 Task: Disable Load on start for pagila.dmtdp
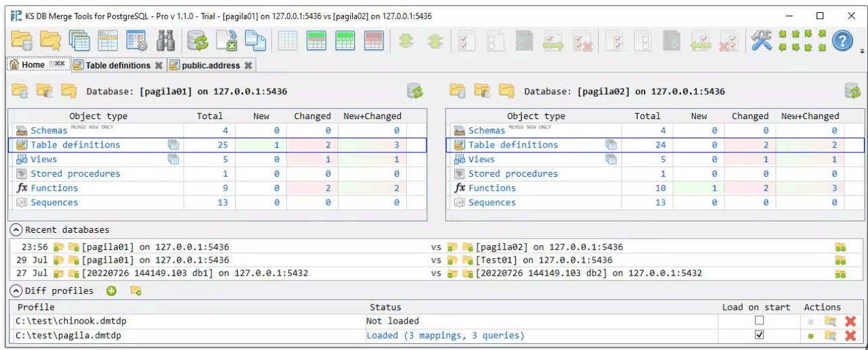pyautogui.click(x=759, y=335)
